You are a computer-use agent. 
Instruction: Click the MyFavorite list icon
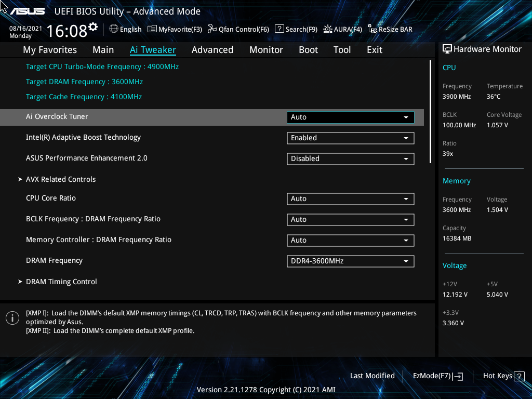tap(152, 29)
